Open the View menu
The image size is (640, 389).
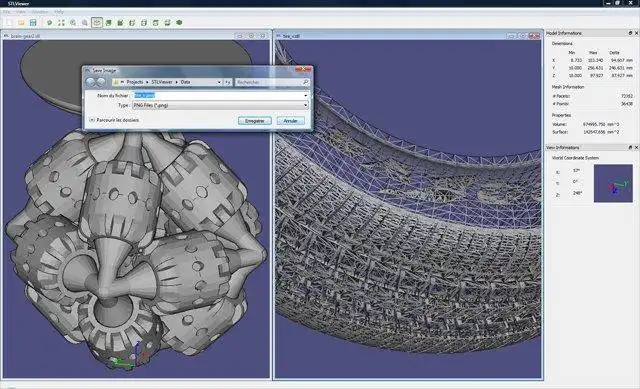pos(20,12)
